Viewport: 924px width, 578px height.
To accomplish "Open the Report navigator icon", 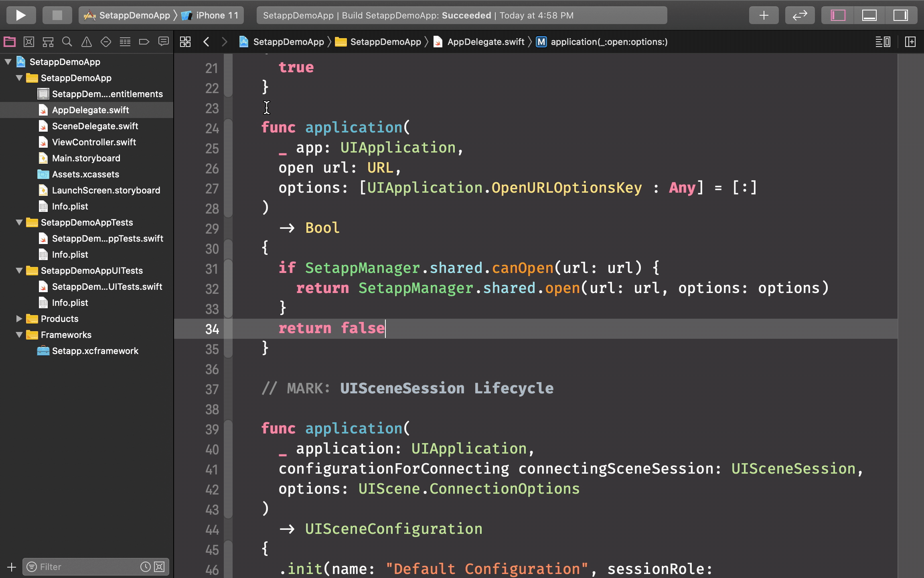I will pos(163,42).
